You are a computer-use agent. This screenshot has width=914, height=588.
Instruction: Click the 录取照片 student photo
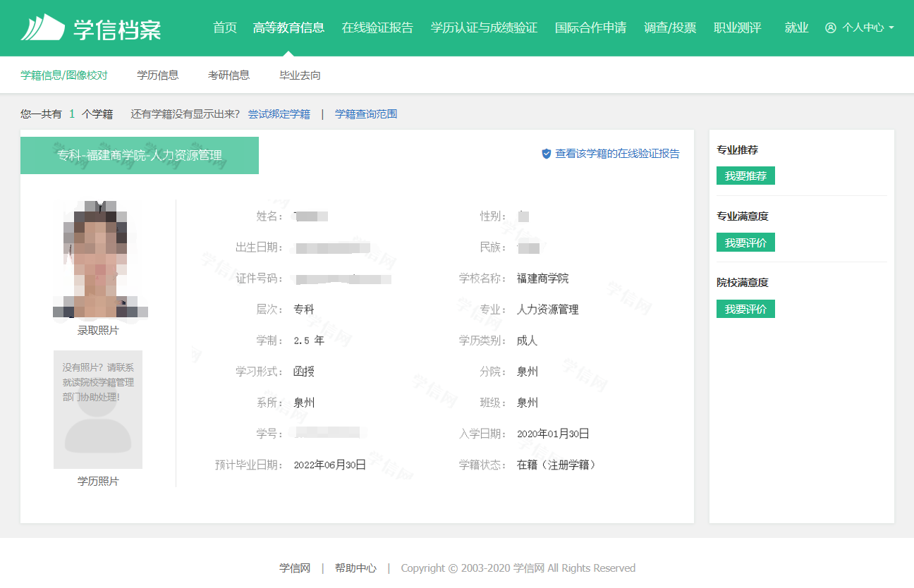tap(99, 259)
